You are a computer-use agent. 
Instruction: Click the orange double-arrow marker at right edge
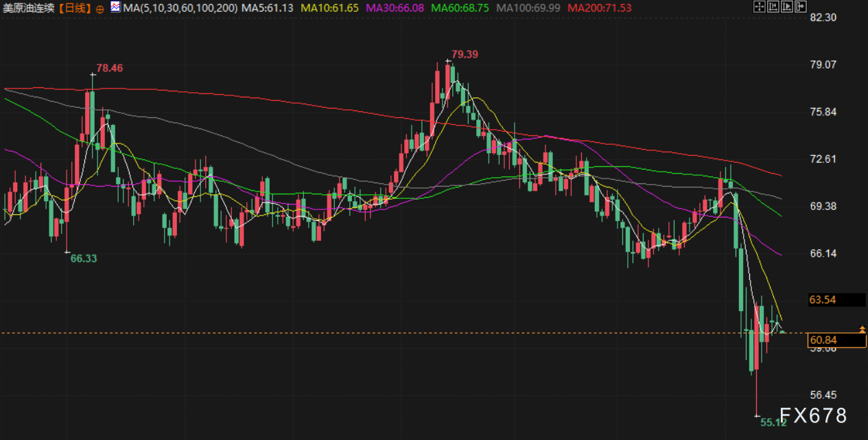coord(863,330)
